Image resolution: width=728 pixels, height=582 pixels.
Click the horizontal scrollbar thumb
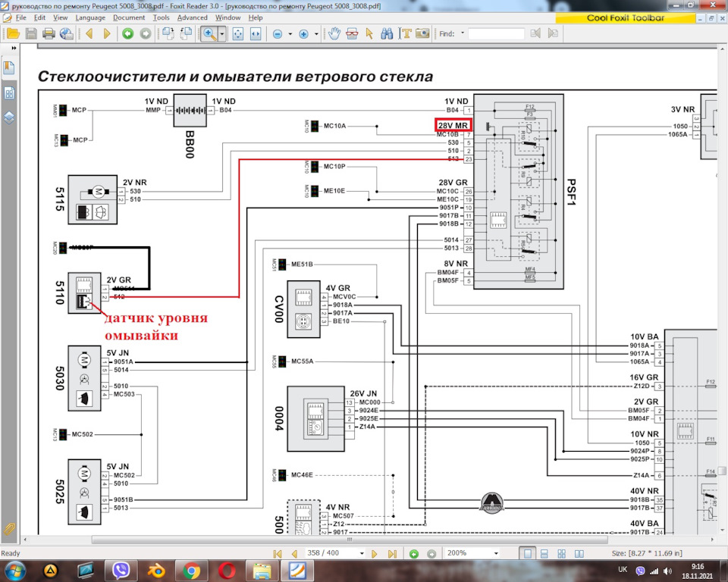click(350, 540)
